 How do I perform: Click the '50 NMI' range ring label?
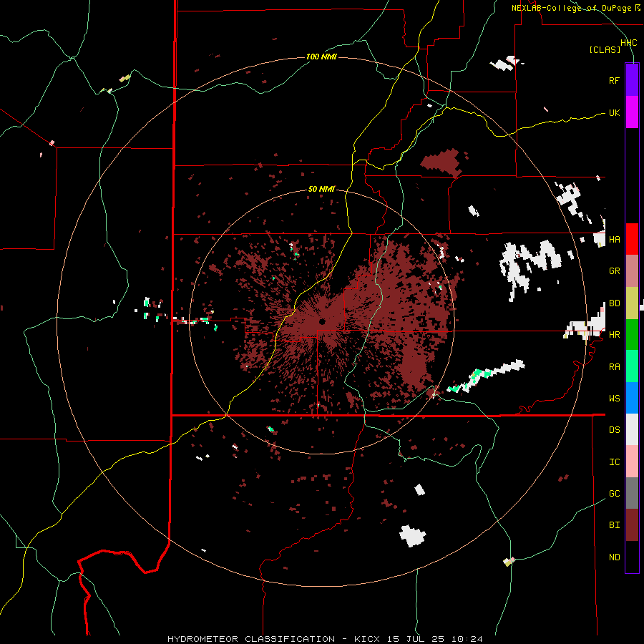[x=321, y=189]
